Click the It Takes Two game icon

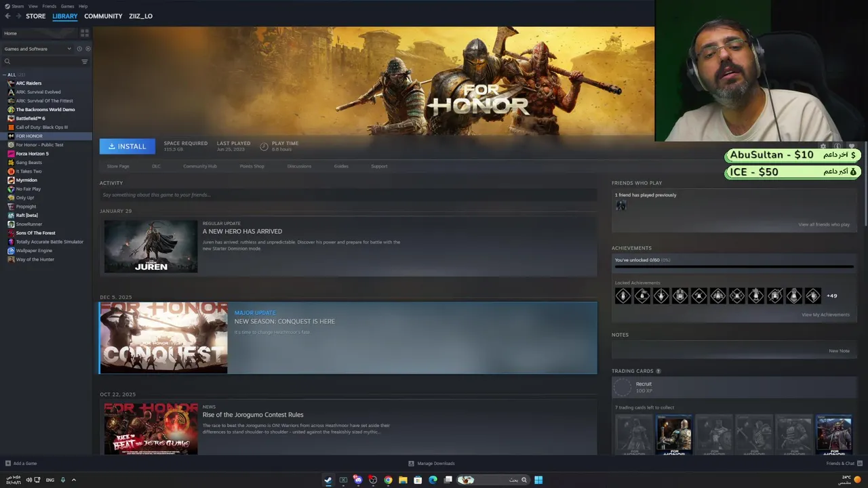tap(11, 171)
